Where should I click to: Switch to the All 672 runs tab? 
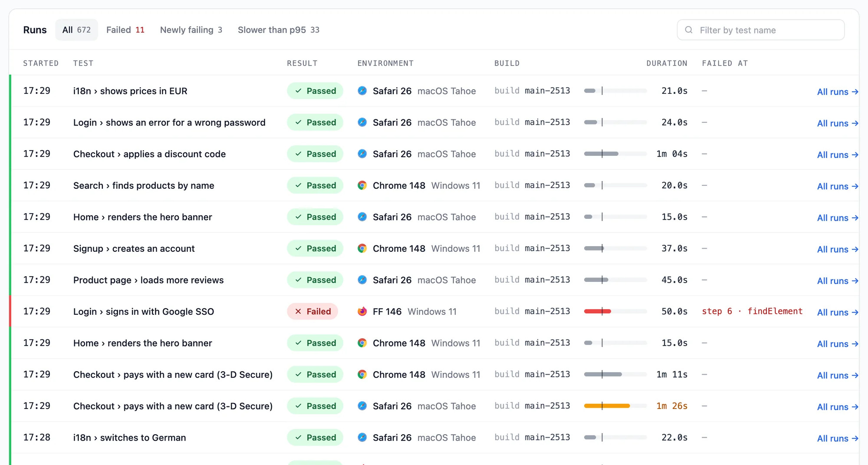click(x=76, y=30)
